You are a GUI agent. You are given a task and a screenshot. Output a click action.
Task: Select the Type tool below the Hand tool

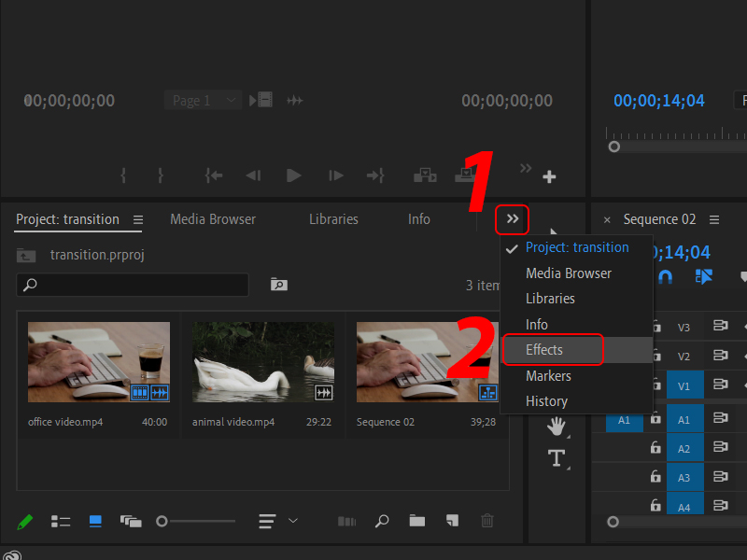[x=557, y=458]
